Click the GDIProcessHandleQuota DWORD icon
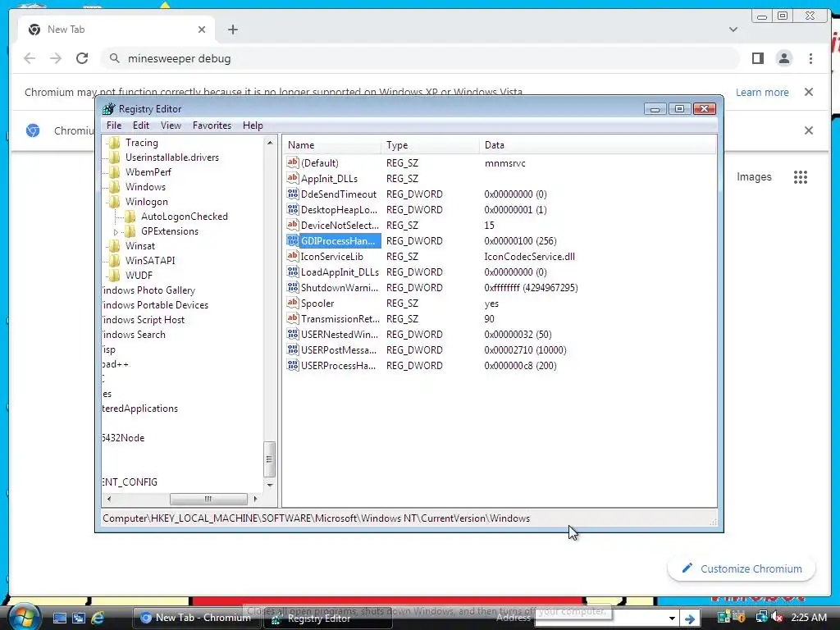840x630 pixels. pos(293,240)
